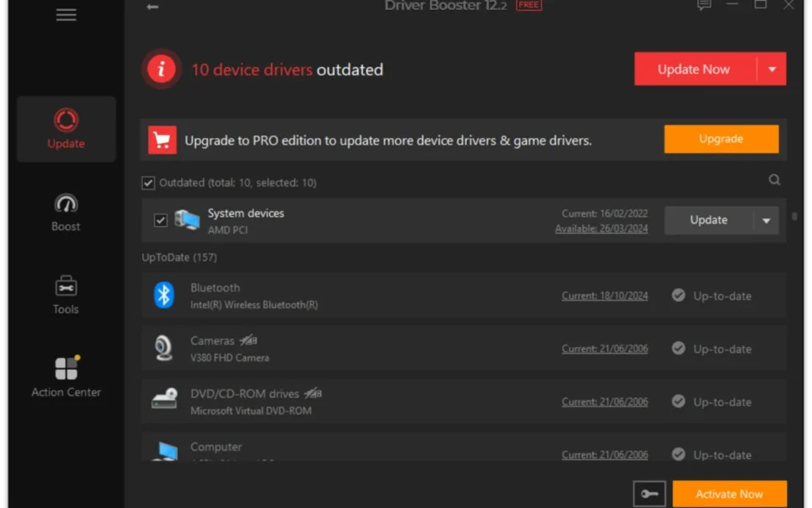Screen dimensions: 812x508
Task: Click the Computer row up-to-date checkmark
Action: point(678,455)
